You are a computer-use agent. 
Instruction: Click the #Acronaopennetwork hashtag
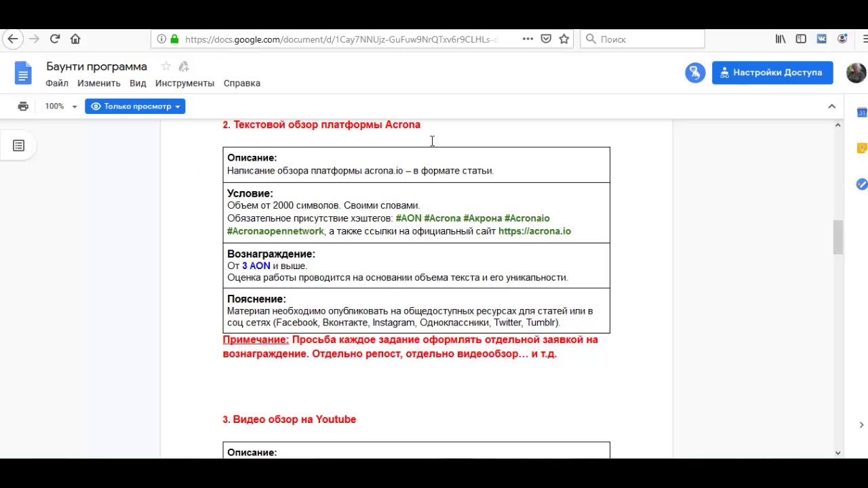[x=275, y=231]
